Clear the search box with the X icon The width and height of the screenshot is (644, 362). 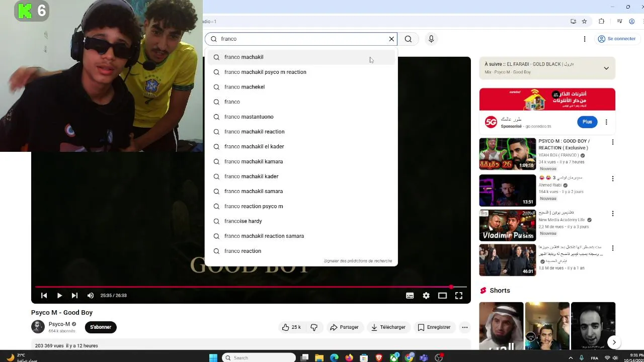point(391,39)
